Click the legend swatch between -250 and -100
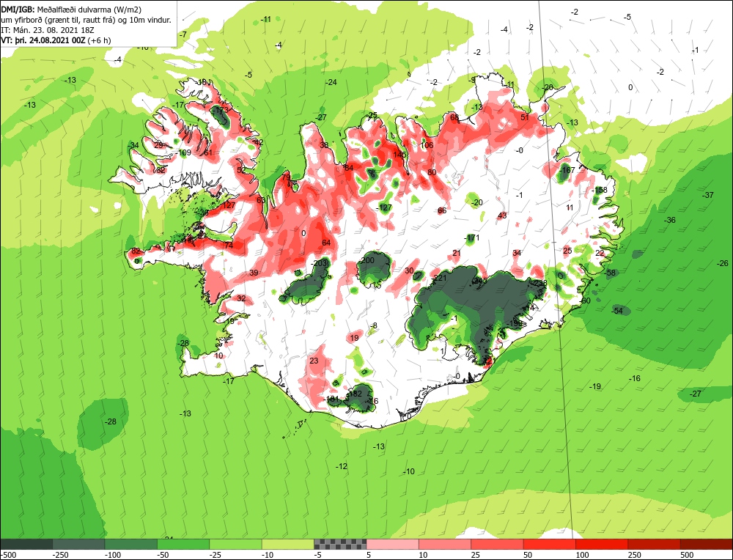The height and width of the screenshot is (560, 733). [79, 544]
